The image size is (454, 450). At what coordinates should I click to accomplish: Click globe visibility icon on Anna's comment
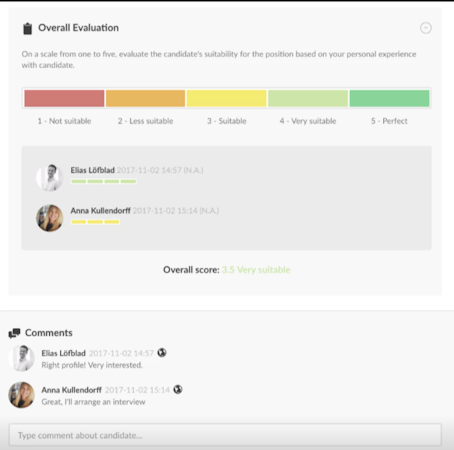point(178,389)
